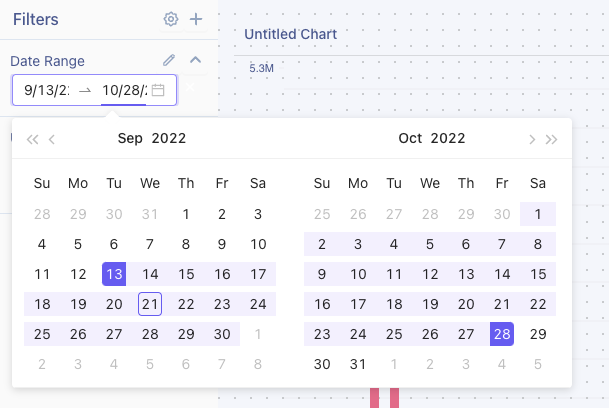The height and width of the screenshot is (408, 609).
Task: Edit the Date Range filter pencil icon
Action: click(169, 60)
